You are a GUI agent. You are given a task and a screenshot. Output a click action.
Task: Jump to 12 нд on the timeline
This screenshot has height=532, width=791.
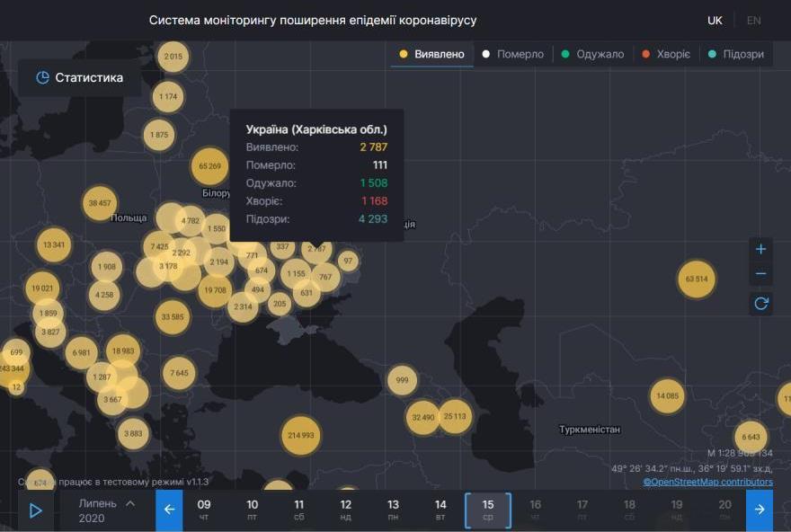[346, 510]
